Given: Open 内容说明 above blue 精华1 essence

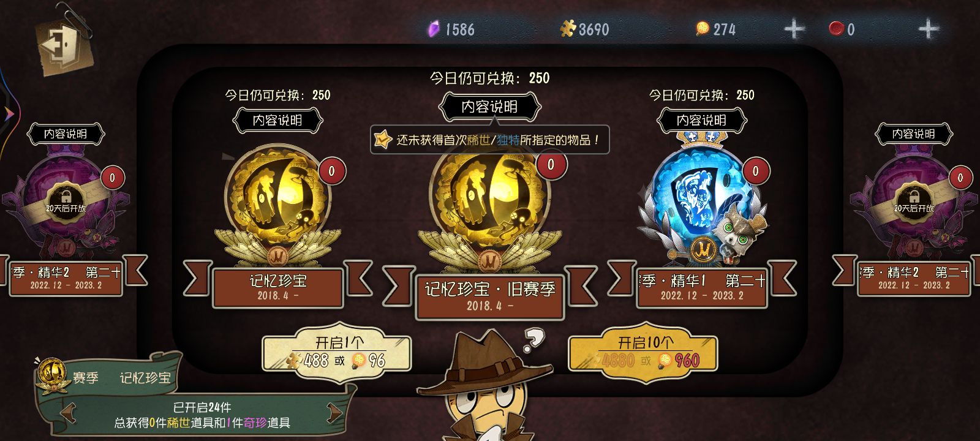Looking at the screenshot, I should 701,120.
